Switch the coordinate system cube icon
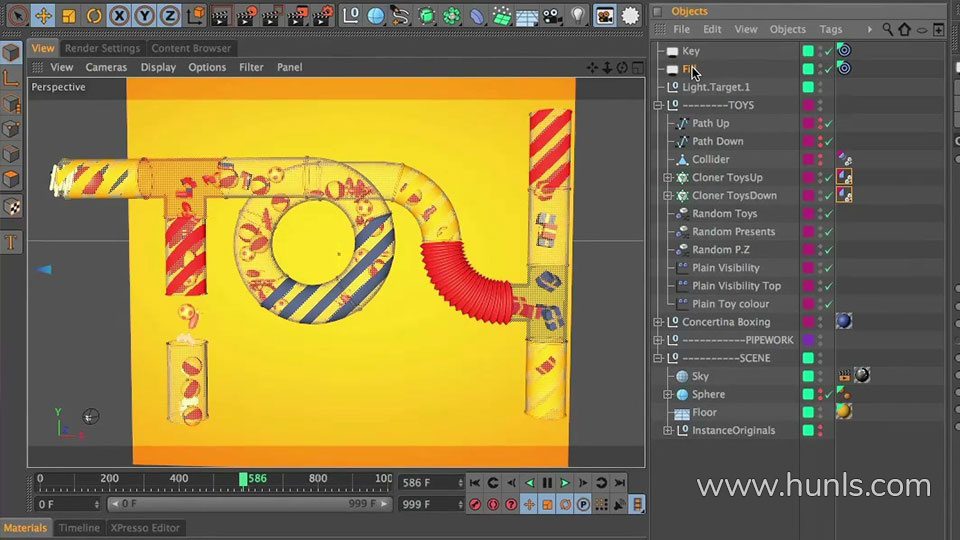Image resolution: width=960 pixels, height=540 pixels. (x=195, y=15)
